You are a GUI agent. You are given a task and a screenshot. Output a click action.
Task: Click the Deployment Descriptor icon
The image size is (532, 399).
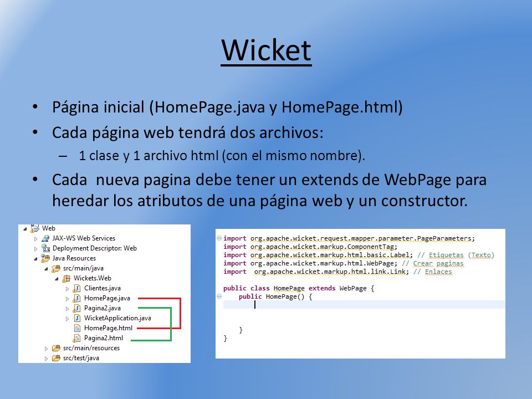click(x=45, y=248)
